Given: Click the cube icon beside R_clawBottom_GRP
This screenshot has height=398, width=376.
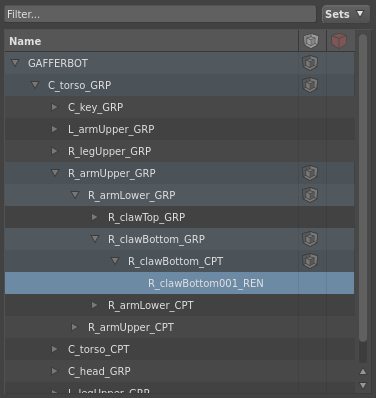Looking at the screenshot, I should tap(310, 239).
